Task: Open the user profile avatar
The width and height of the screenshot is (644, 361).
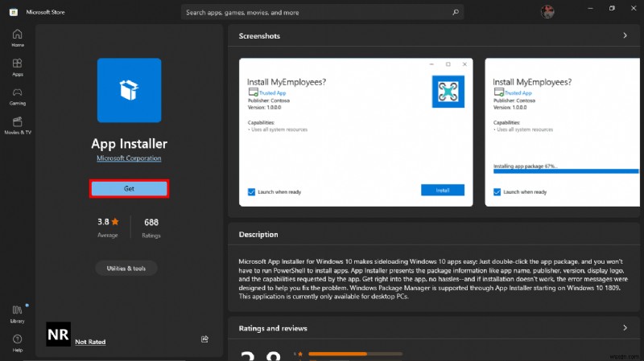Action: [547, 12]
